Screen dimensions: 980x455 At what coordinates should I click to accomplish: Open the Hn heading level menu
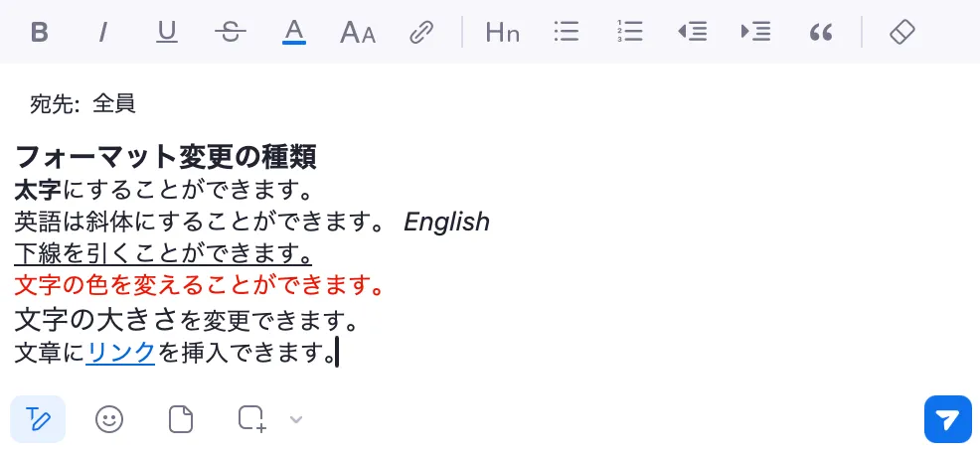tap(503, 32)
